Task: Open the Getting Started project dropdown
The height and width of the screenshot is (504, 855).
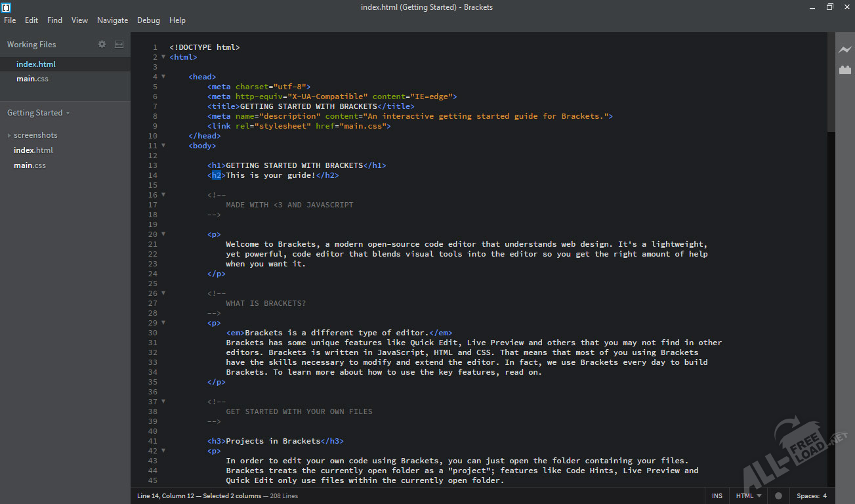Action: point(38,113)
